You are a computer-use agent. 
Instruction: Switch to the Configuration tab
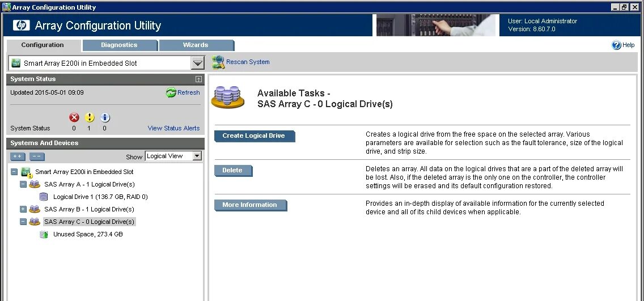[x=43, y=45]
